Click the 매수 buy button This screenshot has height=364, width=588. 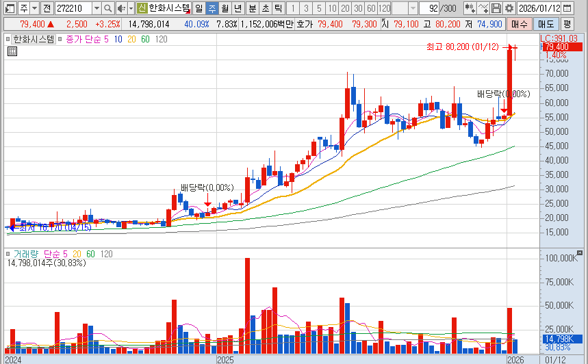519,25
